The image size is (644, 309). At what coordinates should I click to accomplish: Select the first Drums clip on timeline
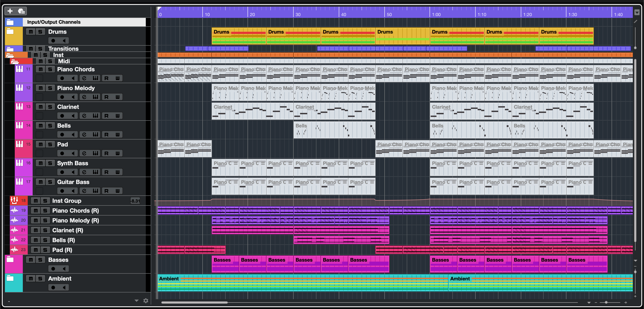239,36
